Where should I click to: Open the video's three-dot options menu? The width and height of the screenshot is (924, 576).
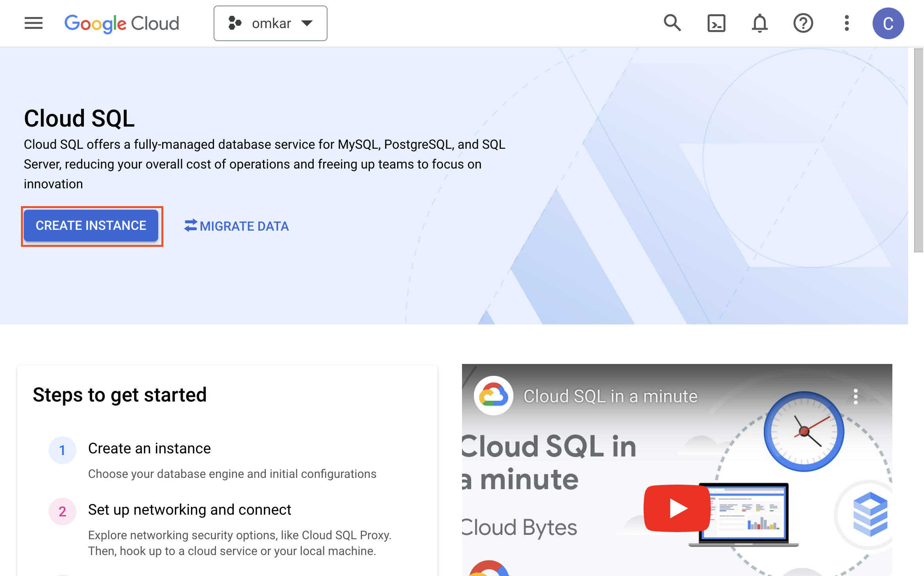[x=856, y=396]
